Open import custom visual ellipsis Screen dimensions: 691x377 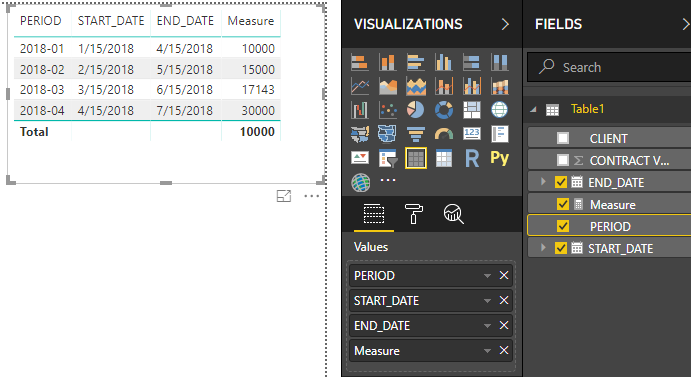[388, 180]
